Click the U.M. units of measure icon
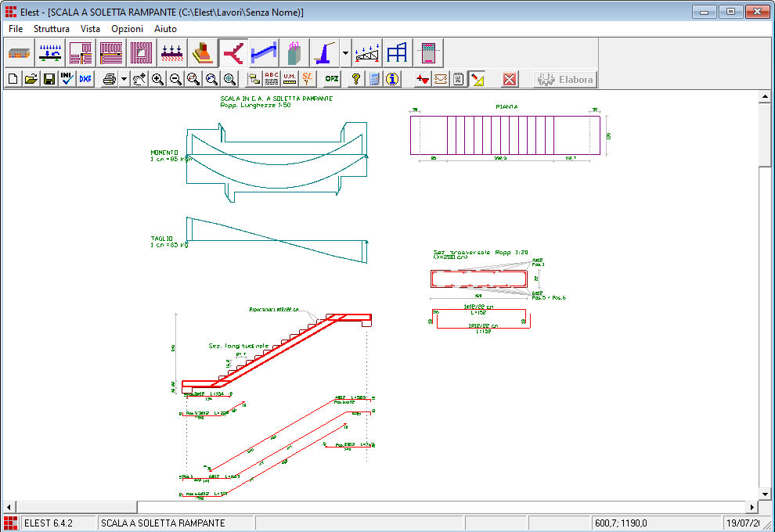Screen dimensions: 775x532 [290, 79]
